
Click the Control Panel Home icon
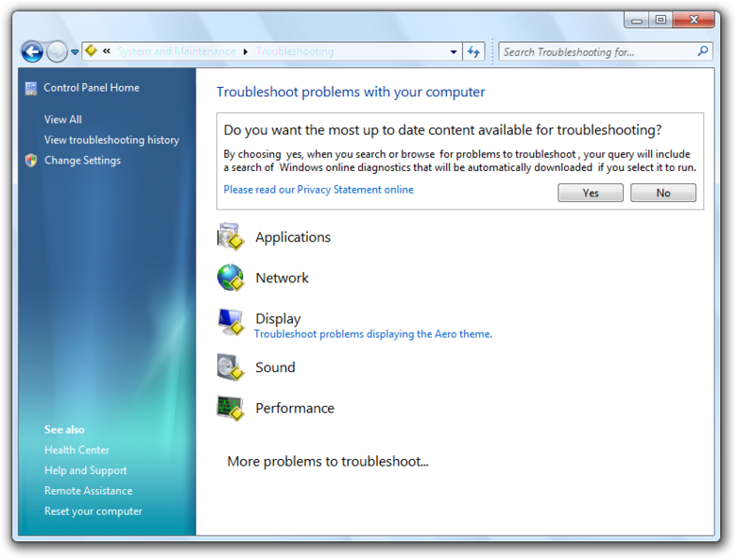[x=31, y=88]
